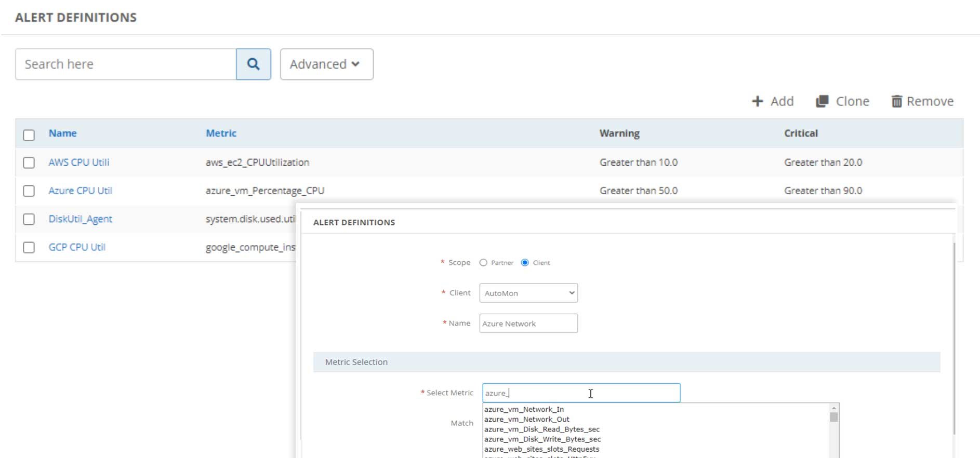This screenshot has height=458, width=980.
Task: Choose azure_vm_Network_In from the metric list
Action: coord(524,409)
